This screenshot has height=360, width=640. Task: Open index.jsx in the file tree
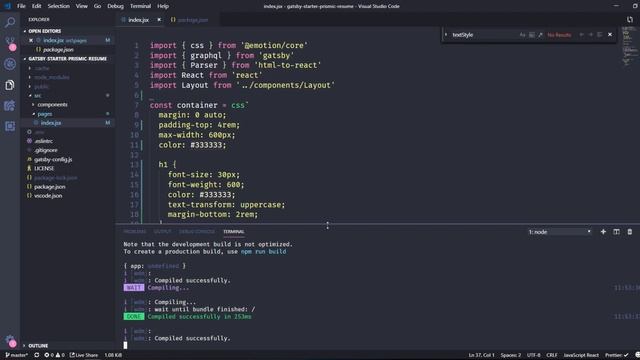point(51,122)
